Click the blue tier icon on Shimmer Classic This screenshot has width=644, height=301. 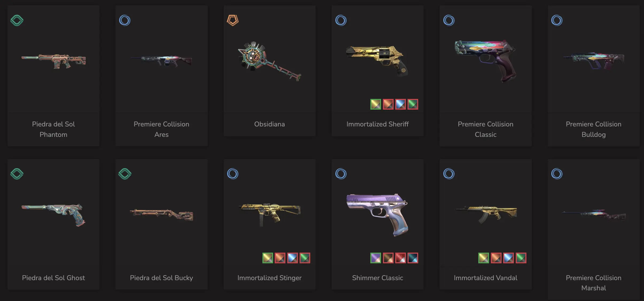point(341,174)
